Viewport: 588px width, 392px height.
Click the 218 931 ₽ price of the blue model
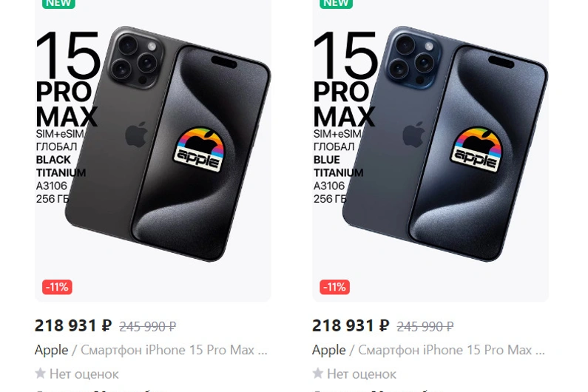click(x=351, y=325)
